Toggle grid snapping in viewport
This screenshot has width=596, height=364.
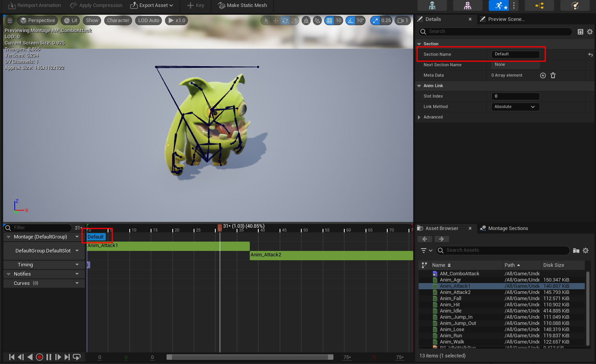point(329,21)
